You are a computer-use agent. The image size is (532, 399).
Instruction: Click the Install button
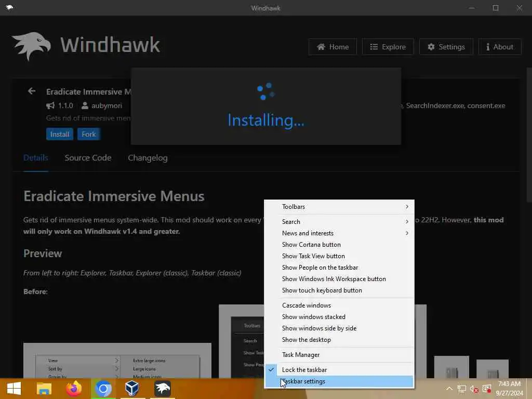pyautogui.click(x=60, y=134)
